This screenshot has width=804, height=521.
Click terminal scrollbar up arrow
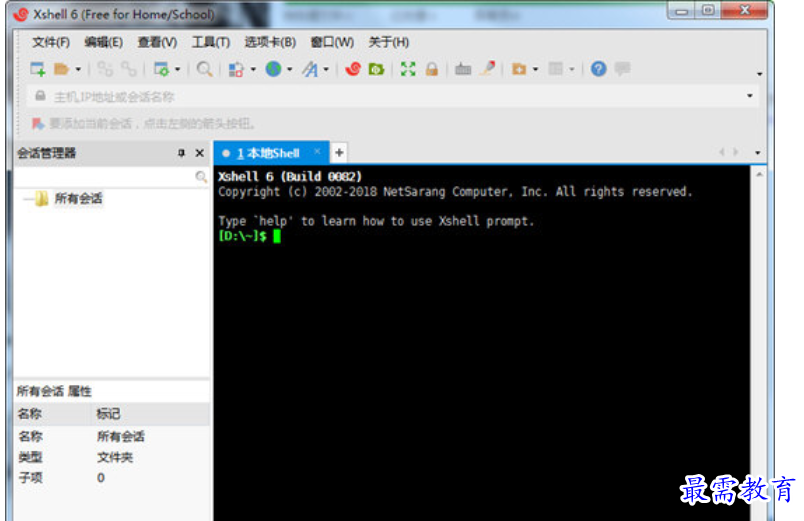(759, 175)
